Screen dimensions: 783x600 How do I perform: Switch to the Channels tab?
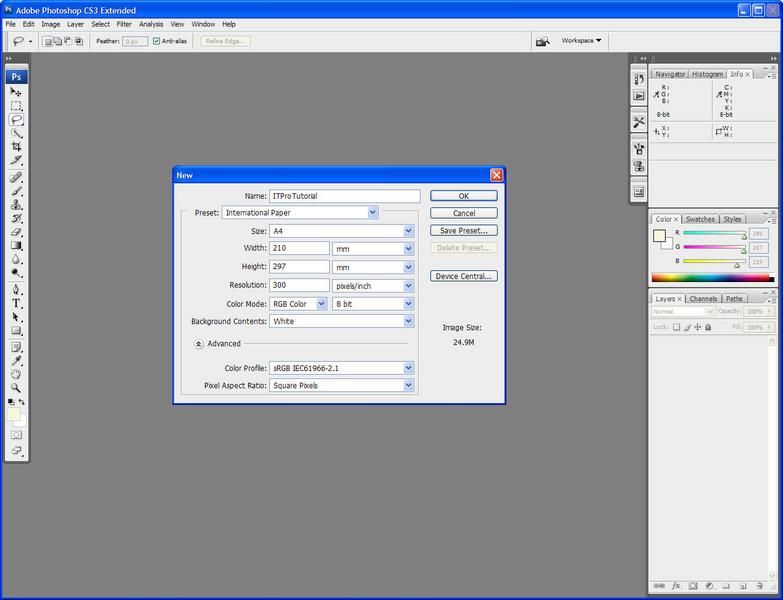tap(703, 299)
